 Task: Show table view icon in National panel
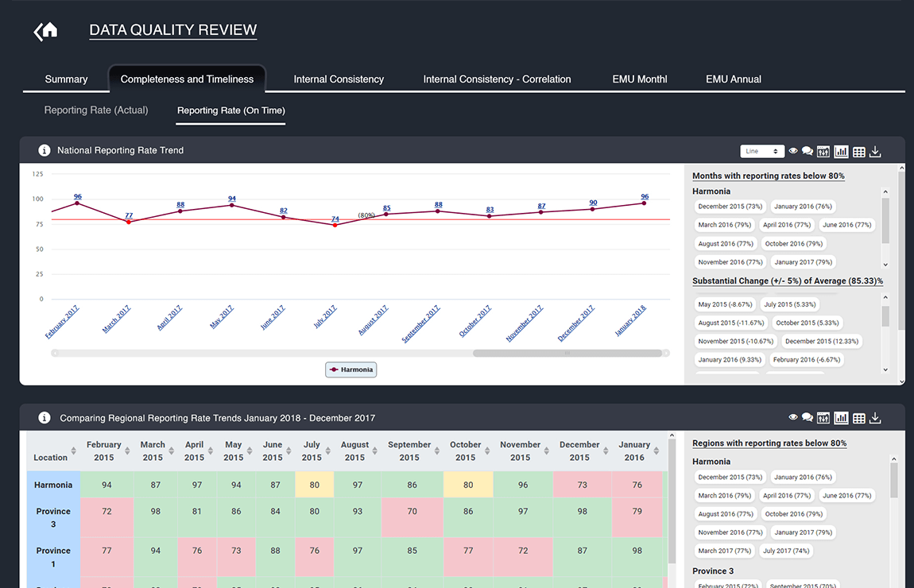pos(858,152)
